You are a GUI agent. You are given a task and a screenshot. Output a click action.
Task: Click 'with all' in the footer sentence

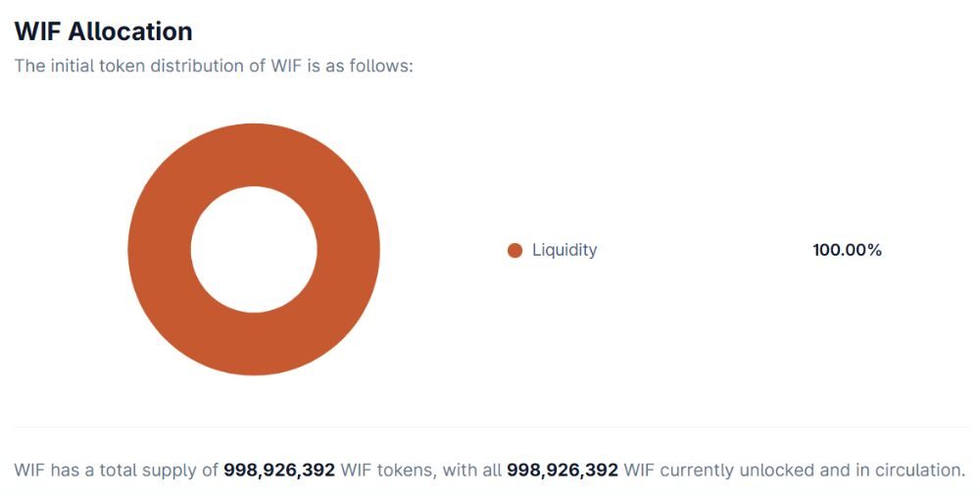[472, 471]
